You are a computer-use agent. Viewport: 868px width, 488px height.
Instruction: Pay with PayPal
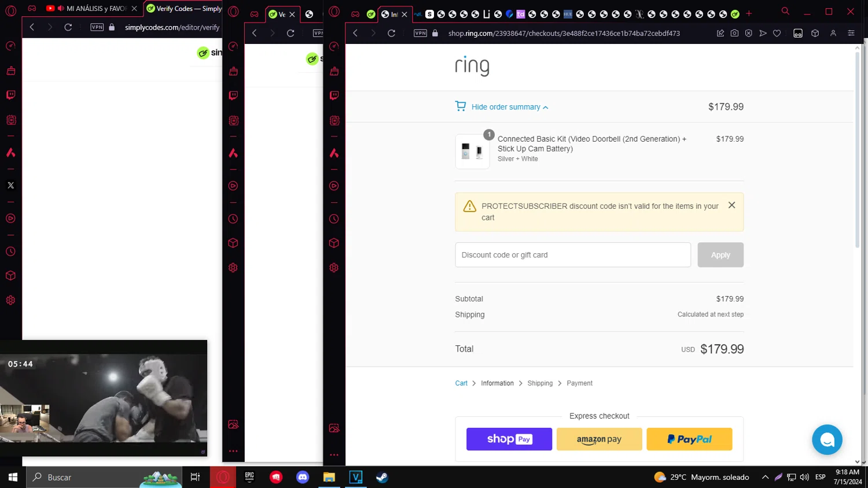click(x=689, y=439)
